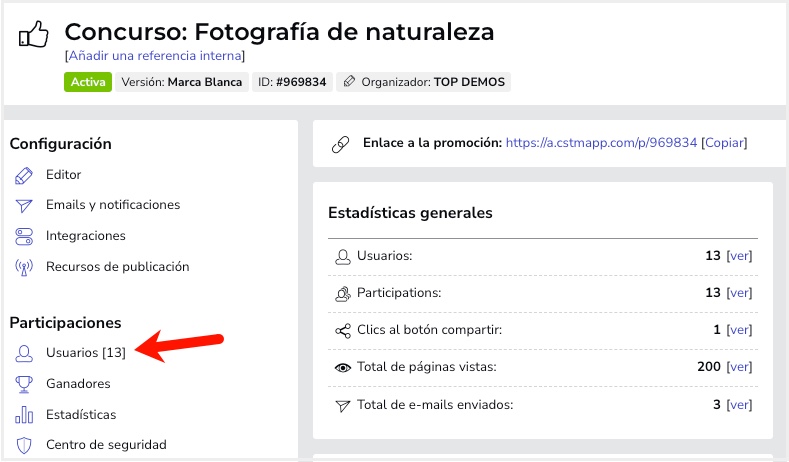Screen dimensions: 789x462
Task: Click the Ganadores trophy icon
Action: point(25,384)
